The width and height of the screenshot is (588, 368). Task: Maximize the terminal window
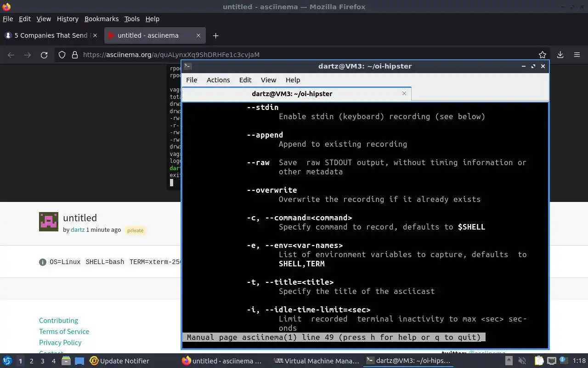533,66
